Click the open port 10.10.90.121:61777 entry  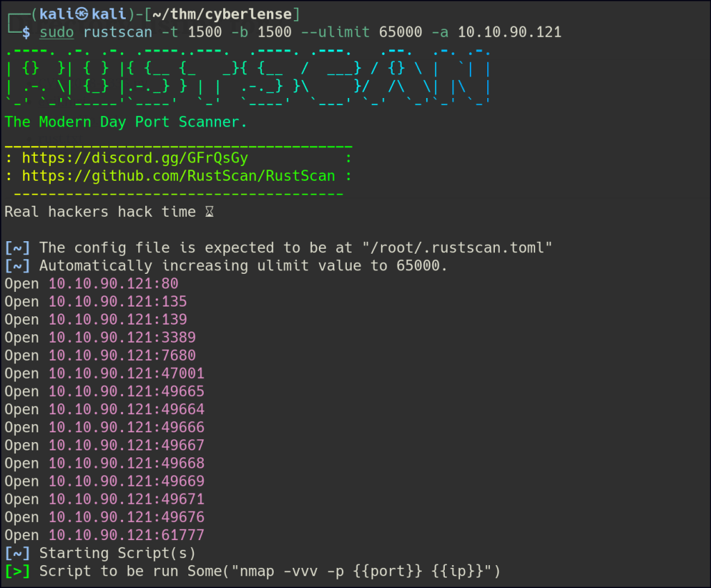126,535
